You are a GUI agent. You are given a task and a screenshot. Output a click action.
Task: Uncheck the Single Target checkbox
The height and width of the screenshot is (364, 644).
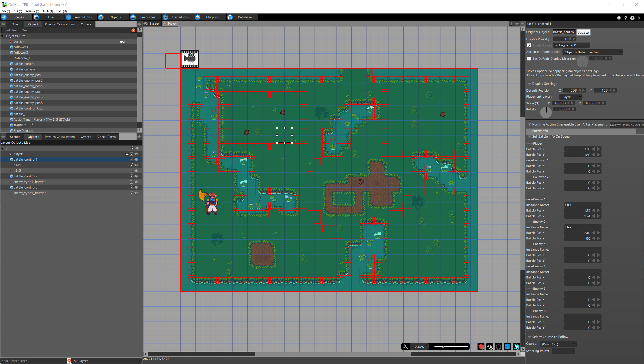pyautogui.click(x=529, y=45)
